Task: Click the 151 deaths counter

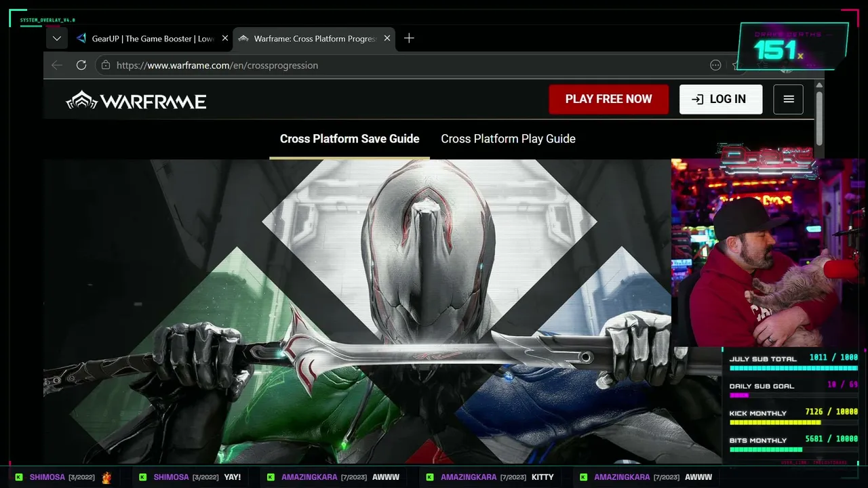Action: 793,46
